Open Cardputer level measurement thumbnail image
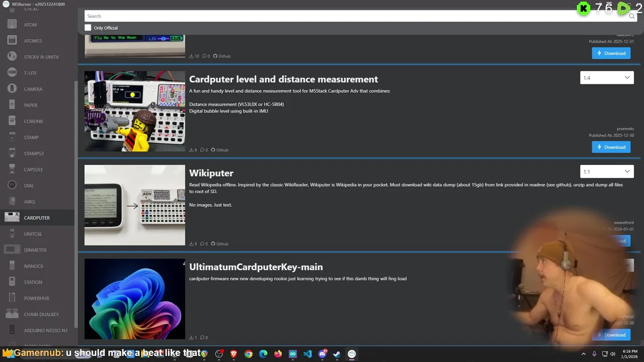The image size is (644, 362). pyautogui.click(x=135, y=111)
